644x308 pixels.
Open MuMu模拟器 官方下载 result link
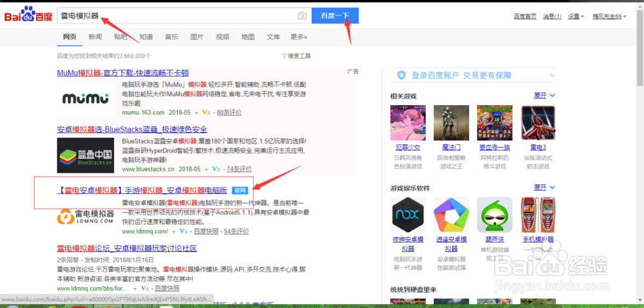123,73
